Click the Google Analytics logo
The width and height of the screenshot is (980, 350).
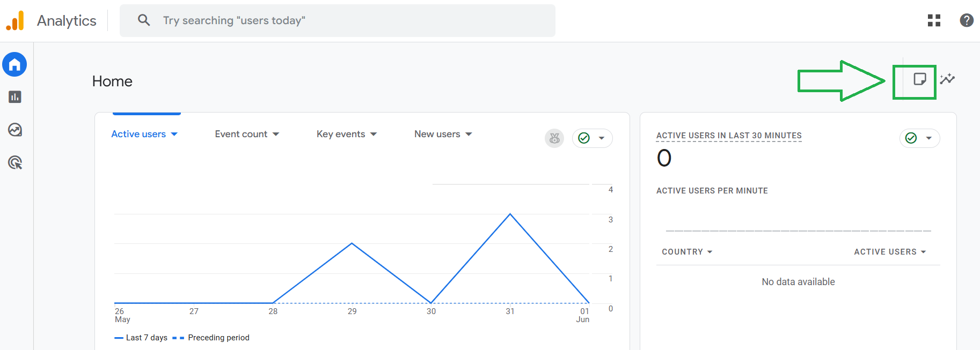[15, 20]
